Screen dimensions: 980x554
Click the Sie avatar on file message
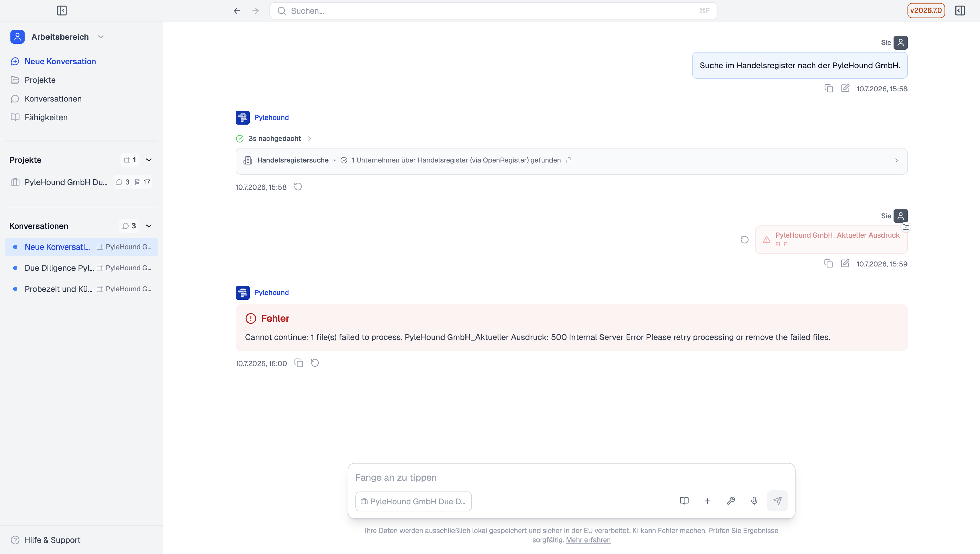(x=900, y=216)
